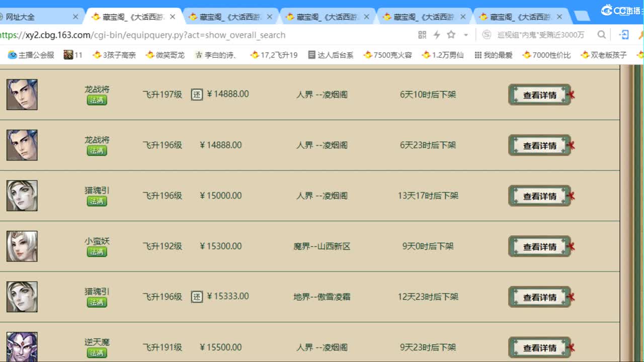
Task: Click the magnifier search icon
Action: (601, 35)
